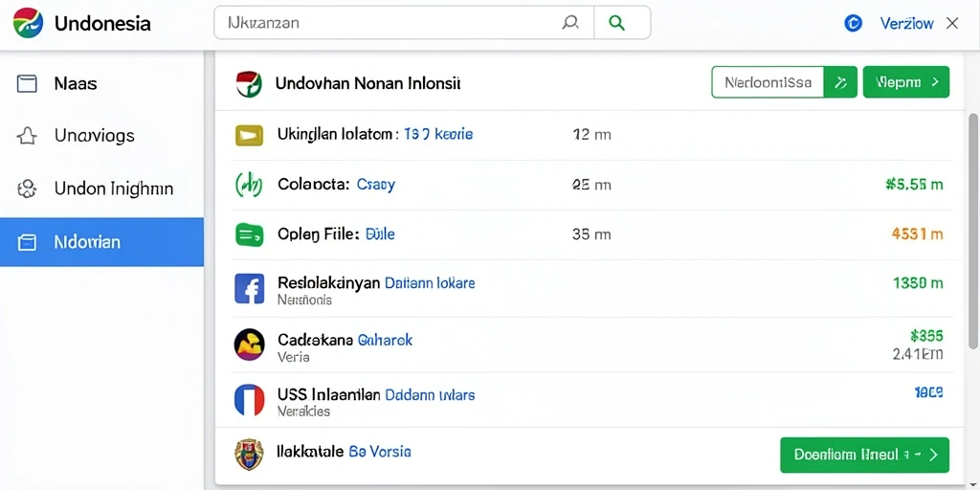This screenshot has width=980, height=490.
Task: Click the Undovhan Nonan Inlonsii heading
Action: click(367, 83)
